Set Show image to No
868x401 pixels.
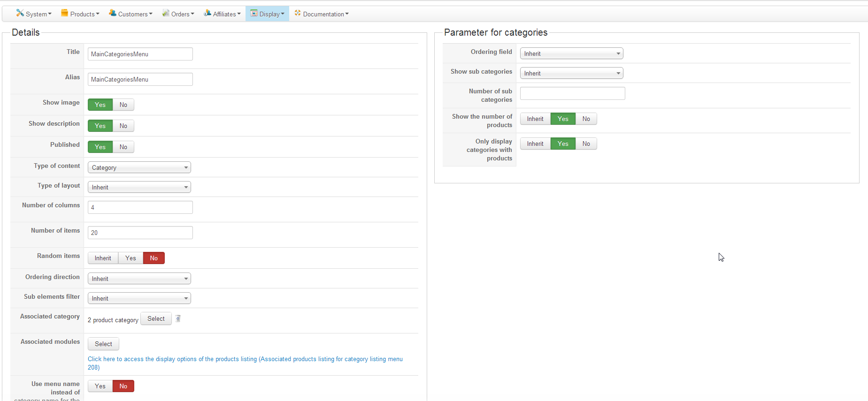pos(123,105)
